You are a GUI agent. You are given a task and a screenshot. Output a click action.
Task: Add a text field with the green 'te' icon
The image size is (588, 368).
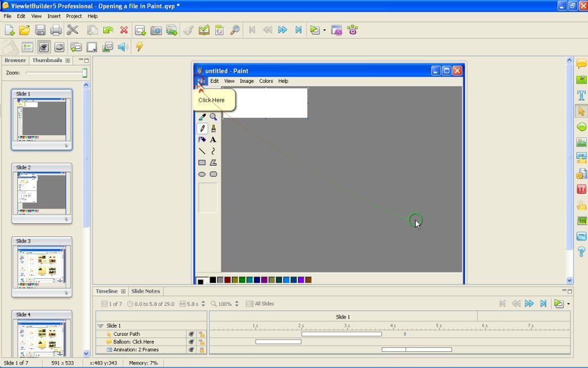582,220
